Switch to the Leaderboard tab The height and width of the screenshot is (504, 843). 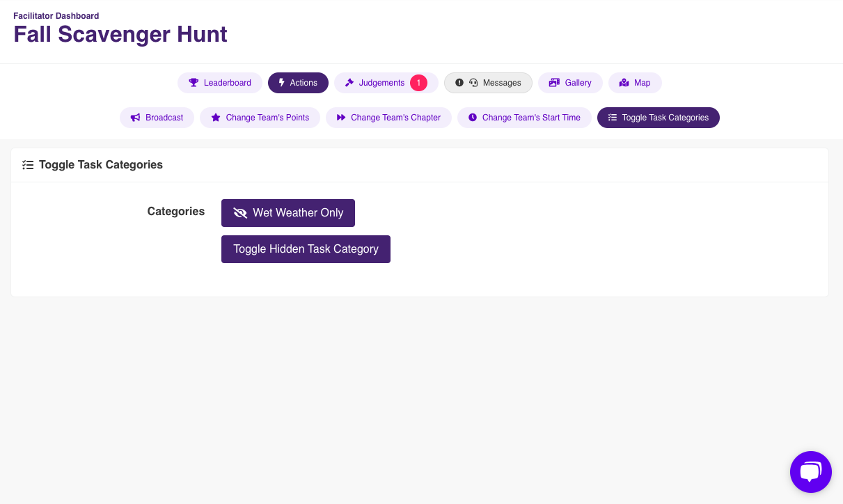220,83
